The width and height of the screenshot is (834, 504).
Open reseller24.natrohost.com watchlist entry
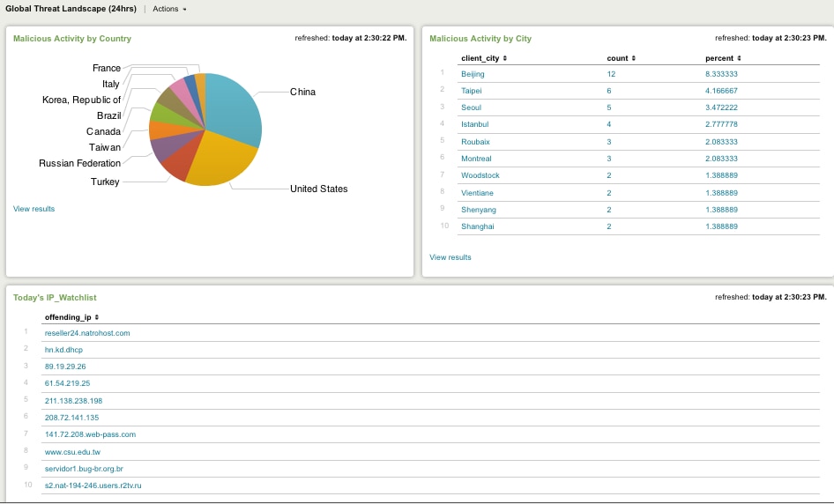point(87,333)
